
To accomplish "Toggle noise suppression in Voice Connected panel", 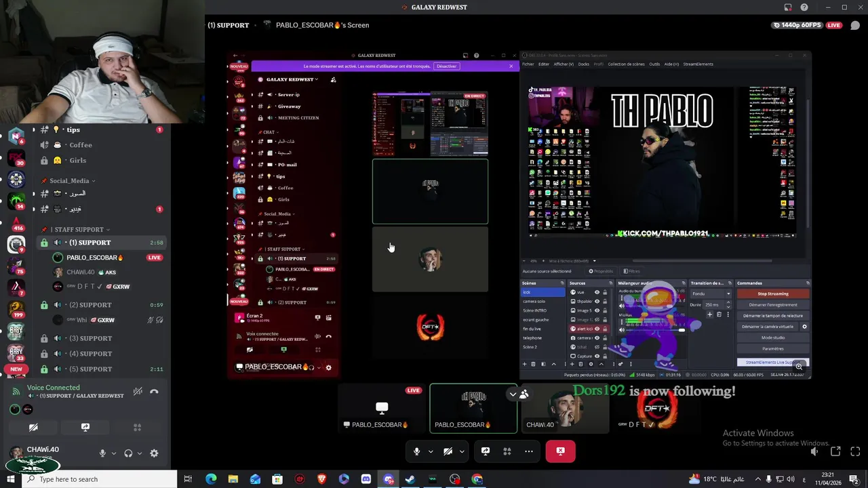I will (x=138, y=391).
